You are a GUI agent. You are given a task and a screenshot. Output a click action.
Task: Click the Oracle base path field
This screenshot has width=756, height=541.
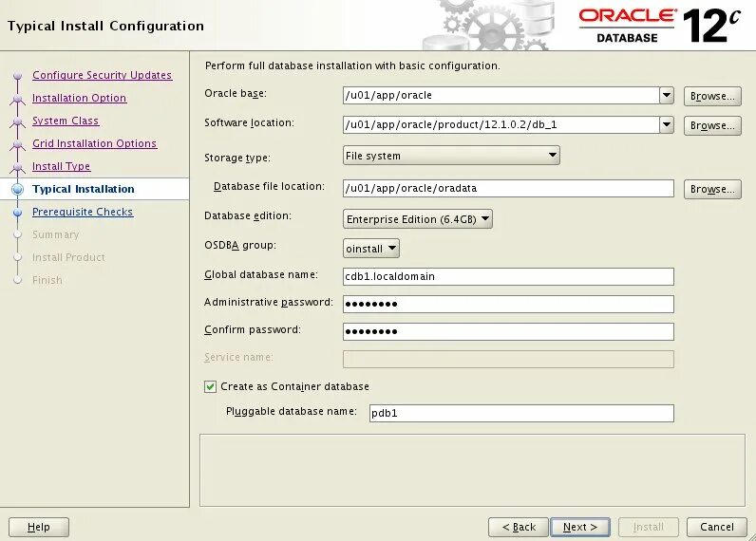[501, 95]
